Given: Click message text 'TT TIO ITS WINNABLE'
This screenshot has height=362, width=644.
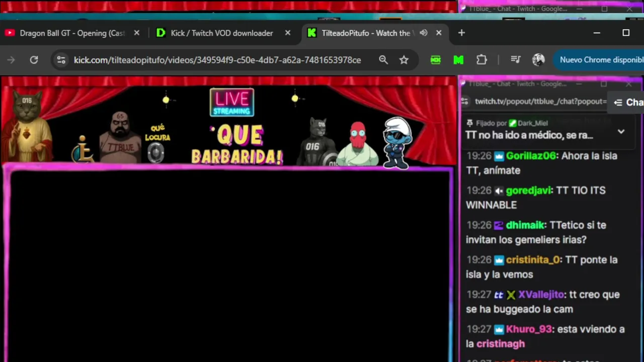Looking at the screenshot, I should 536,198.
